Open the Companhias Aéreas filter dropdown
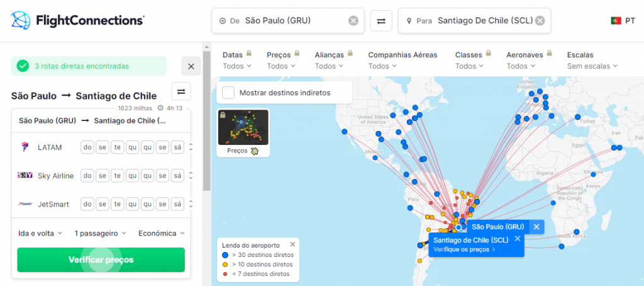 (x=382, y=66)
